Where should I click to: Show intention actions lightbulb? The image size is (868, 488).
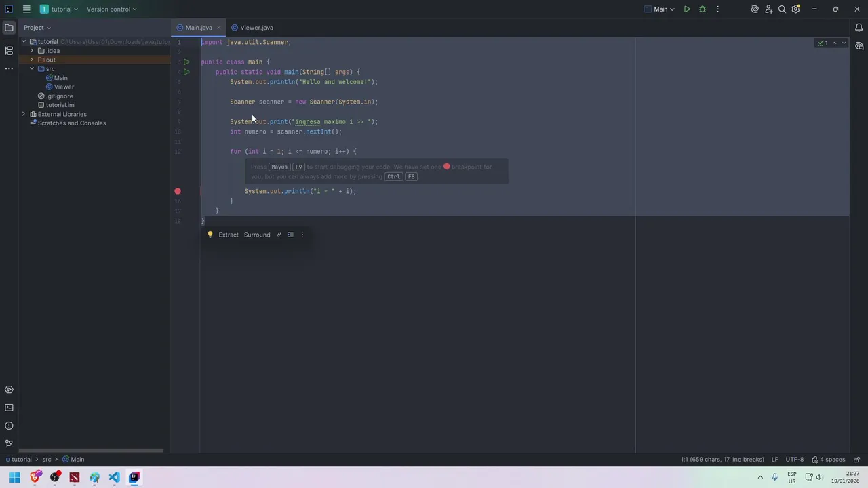210,235
